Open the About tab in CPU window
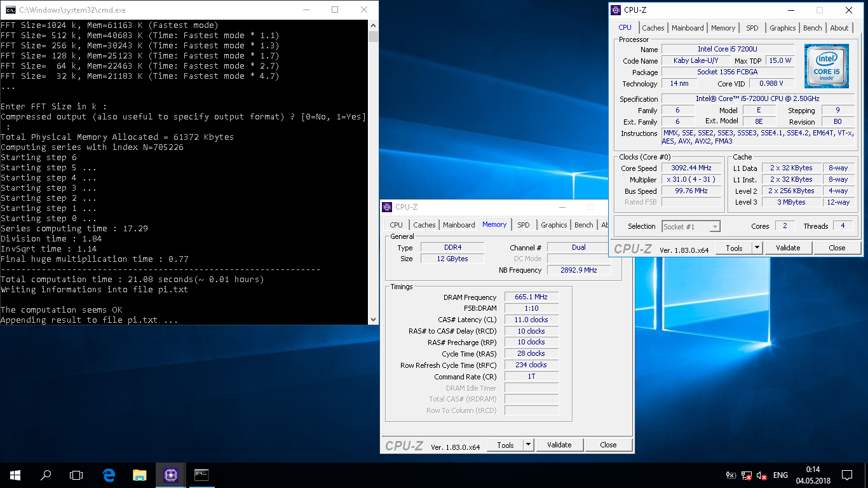868x488 pixels. (839, 28)
